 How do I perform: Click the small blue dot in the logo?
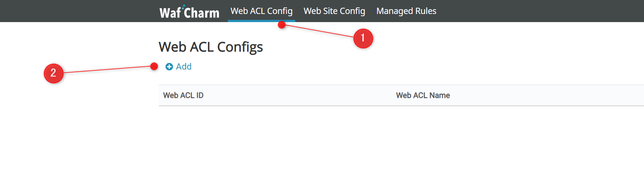point(184,6)
